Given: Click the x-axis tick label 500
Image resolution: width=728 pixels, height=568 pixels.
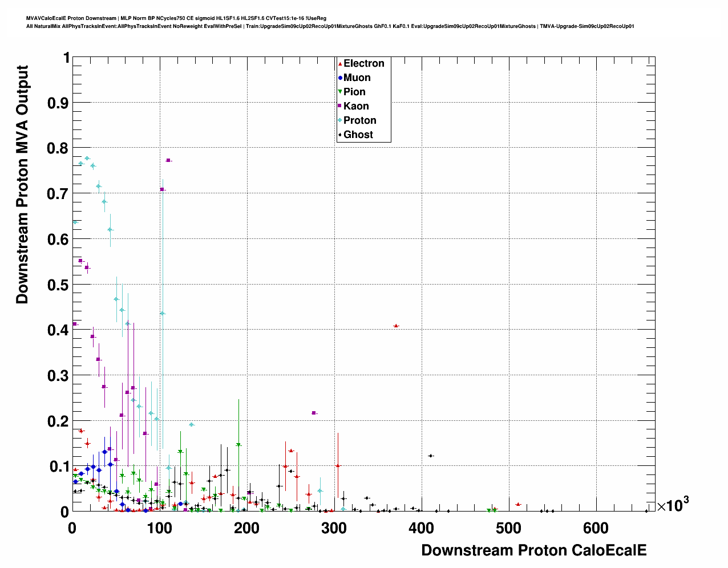Looking at the screenshot, I should (509, 529).
